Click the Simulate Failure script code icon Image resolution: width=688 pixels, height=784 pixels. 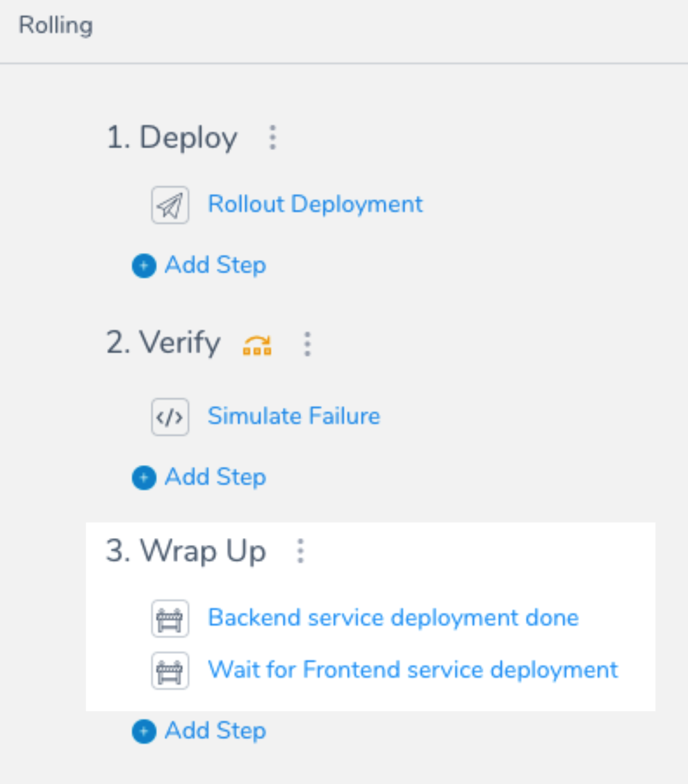pyautogui.click(x=170, y=417)
